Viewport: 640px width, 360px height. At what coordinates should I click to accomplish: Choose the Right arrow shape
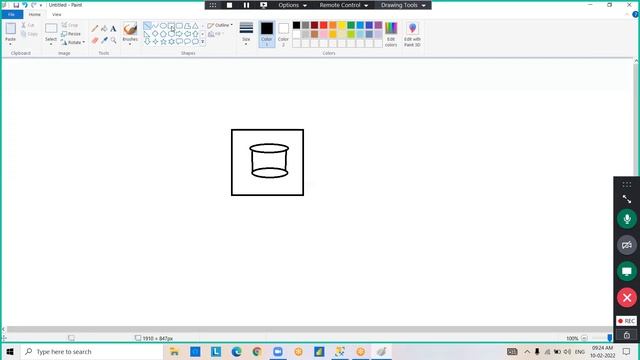pyautogui.click(x=179, y=33)
